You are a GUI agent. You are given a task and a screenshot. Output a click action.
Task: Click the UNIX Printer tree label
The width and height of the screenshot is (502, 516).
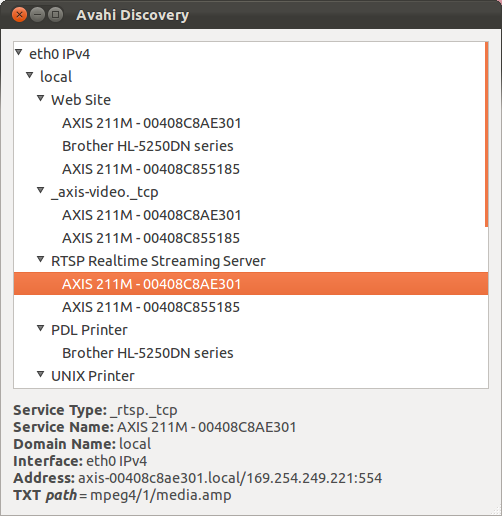[x=93, y=376]
